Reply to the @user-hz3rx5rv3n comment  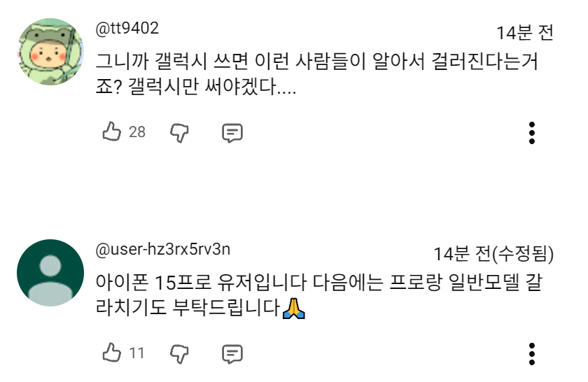(x=232, y=354)
